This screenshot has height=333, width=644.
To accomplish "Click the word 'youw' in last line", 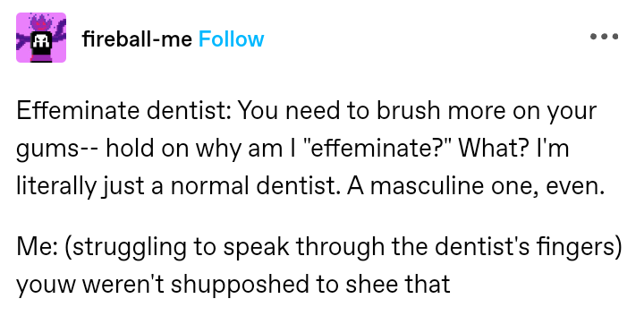I will coord(46,286).
